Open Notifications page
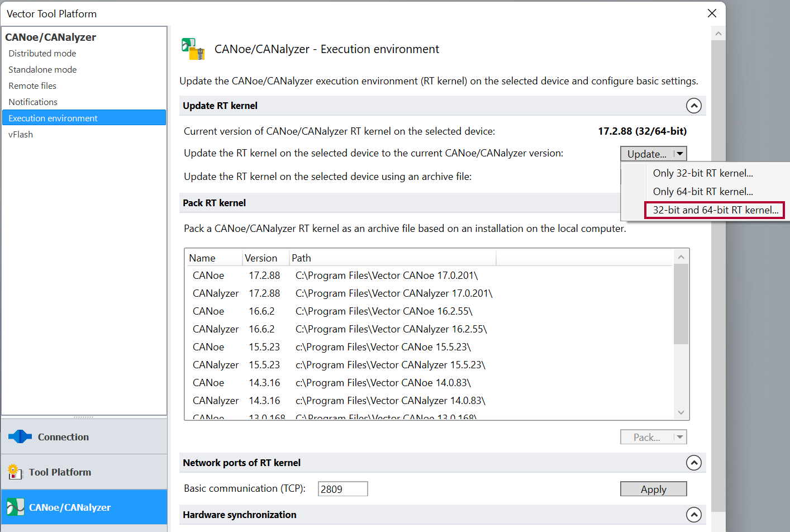The width and height of the screenshot is (790, 532). (x=33, y=102)
